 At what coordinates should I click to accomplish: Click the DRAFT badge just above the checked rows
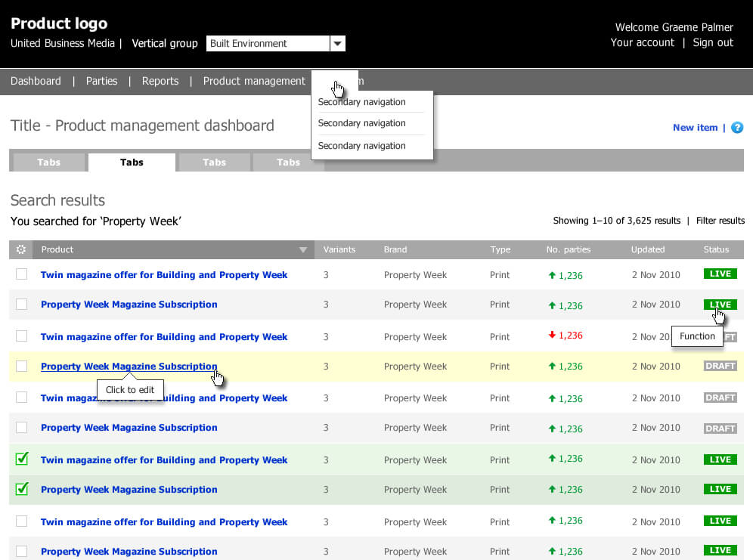tap(720, 429)
